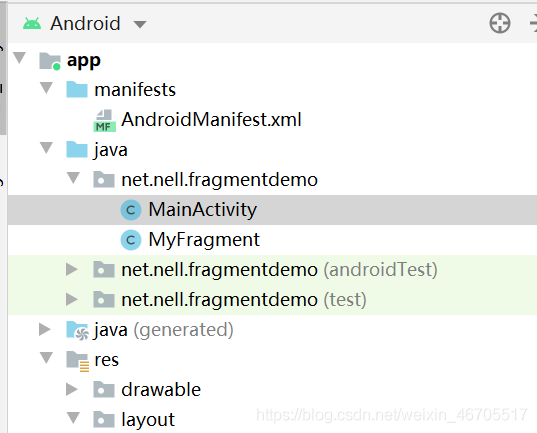Image resolution: width=537 pixels, height=433 pixels.
Task: Click the blue java folder icon
Action: tap(77, 150)
